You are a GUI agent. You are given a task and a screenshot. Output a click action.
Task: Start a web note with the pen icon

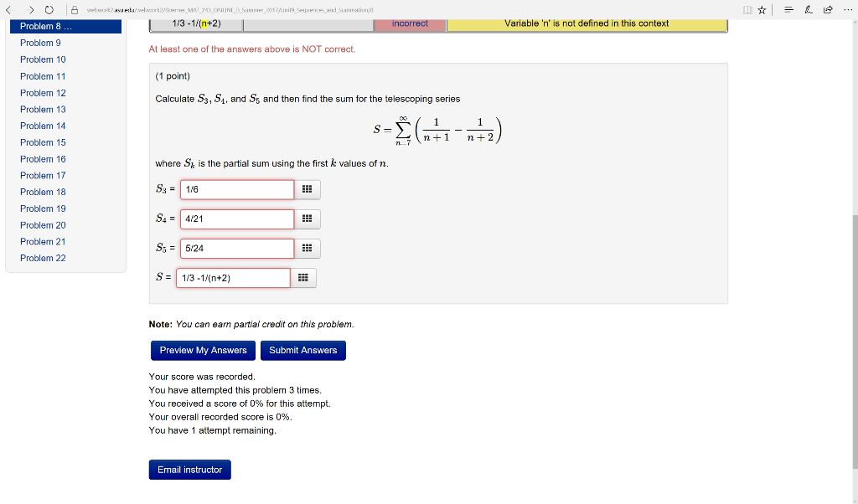pyautogui.click(x=808, y=10)
